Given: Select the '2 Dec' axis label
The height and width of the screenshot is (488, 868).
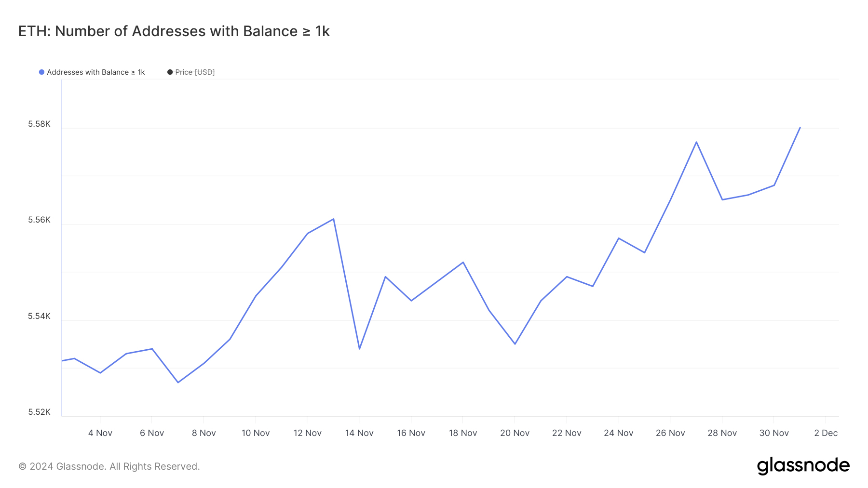Looking at the screenshot, I should point(826,433).
